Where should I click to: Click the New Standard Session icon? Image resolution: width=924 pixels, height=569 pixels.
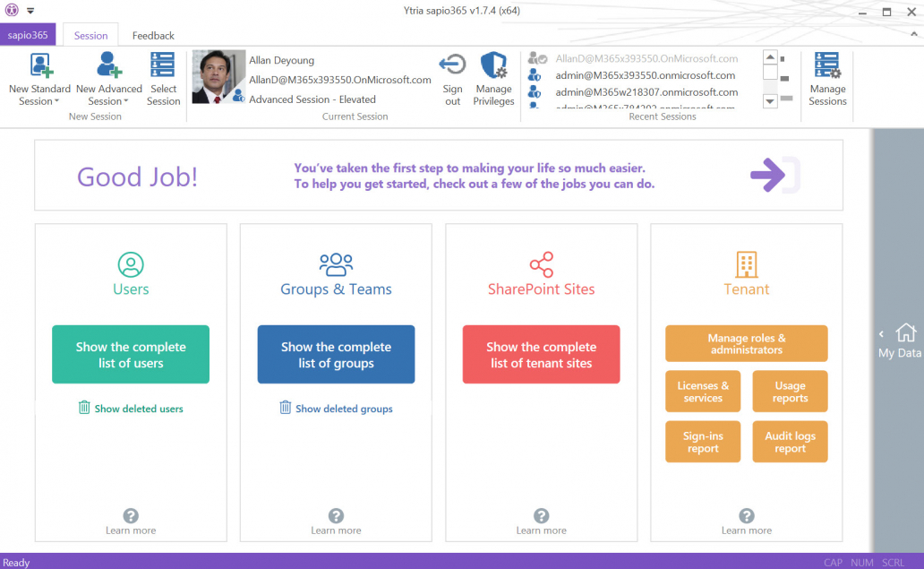[41, 65]
